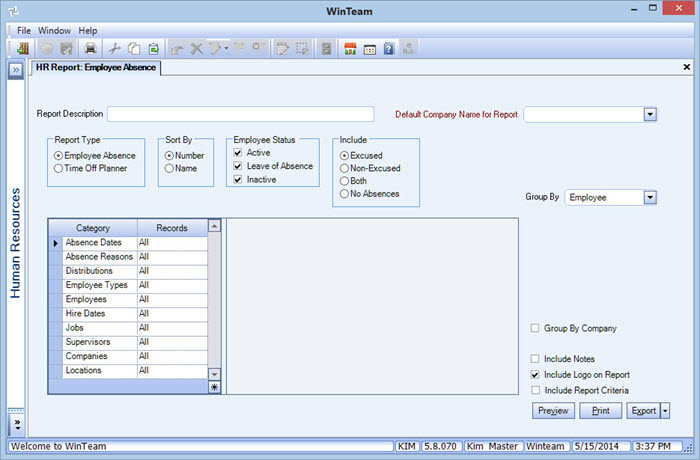700x460 pixels.
Task: Close the HR Report Employee Absence tab
Action: (687, 67)
